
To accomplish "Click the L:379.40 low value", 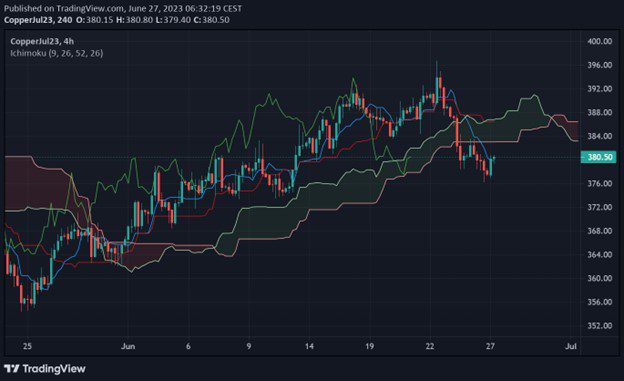I will click(173, 20).
